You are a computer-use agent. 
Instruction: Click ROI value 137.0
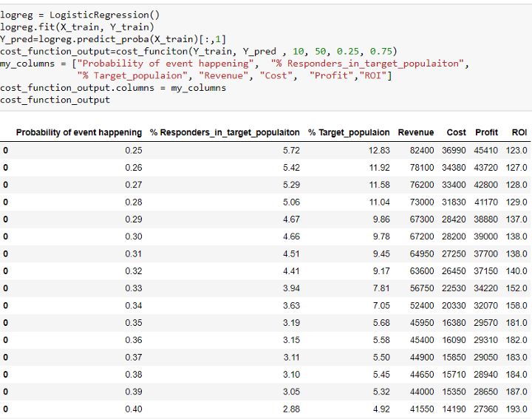516,219
